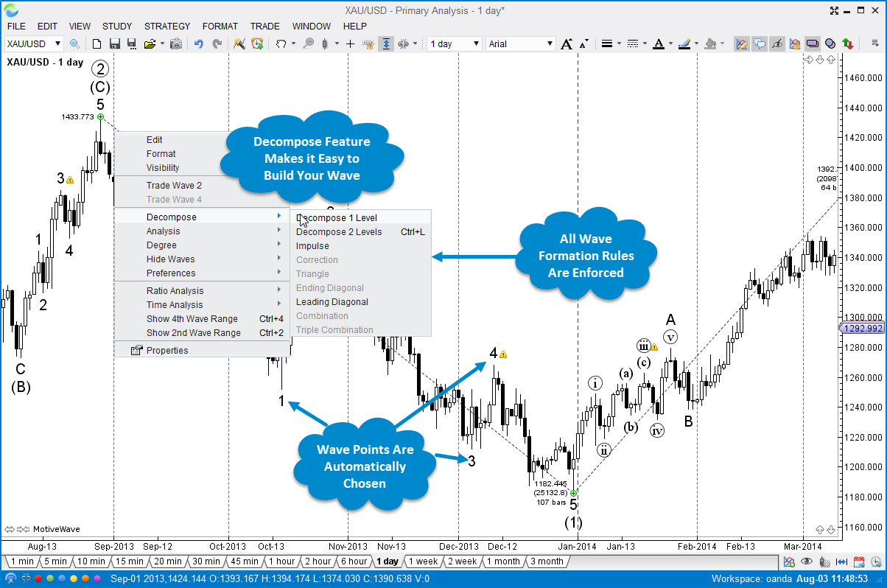Screen dimensions: 887x588
Task: Open the FORMAT menu
Action: pyautogui.click(x=220, y=26)
